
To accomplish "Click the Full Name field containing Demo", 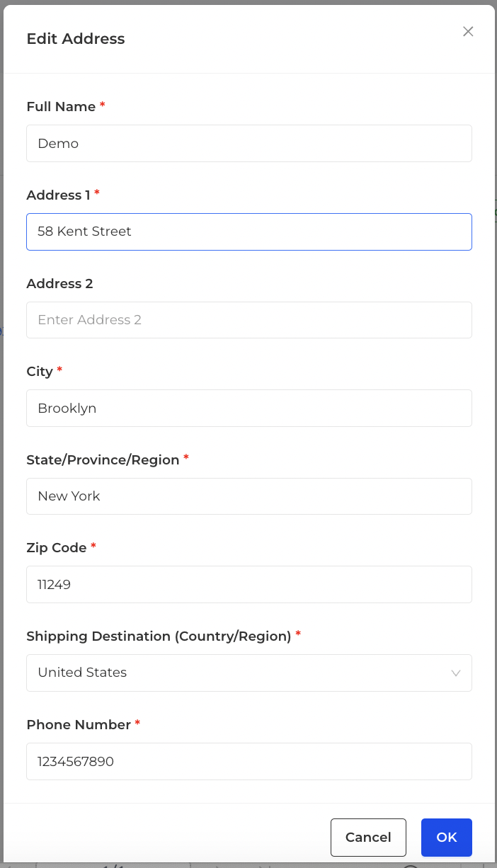I will [249, 143].
